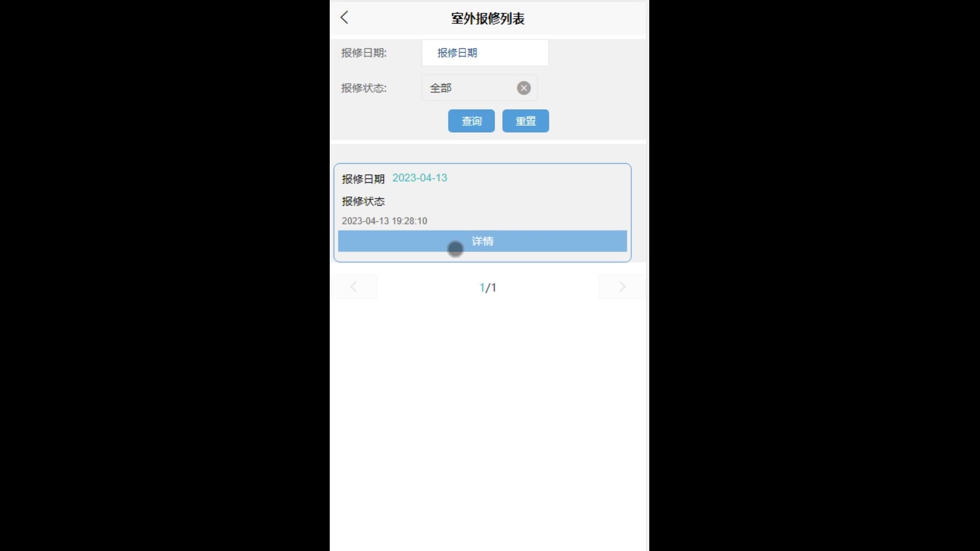The width and height of the screenshot is (980, 551).
Task: Click the 报修状态: filter label
Action: (x=364, y=88)
